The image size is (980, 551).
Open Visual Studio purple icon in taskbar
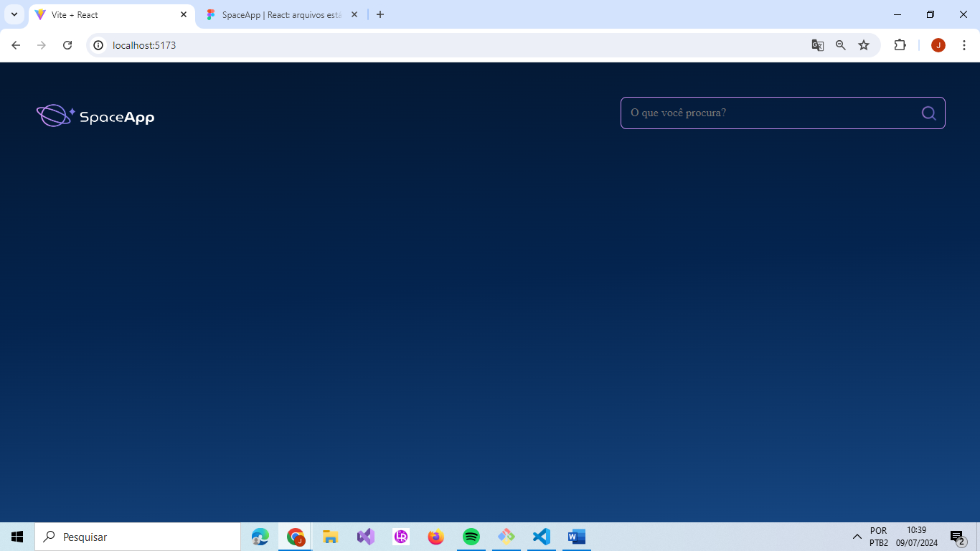pyautogui.click(x=366, y=537)
